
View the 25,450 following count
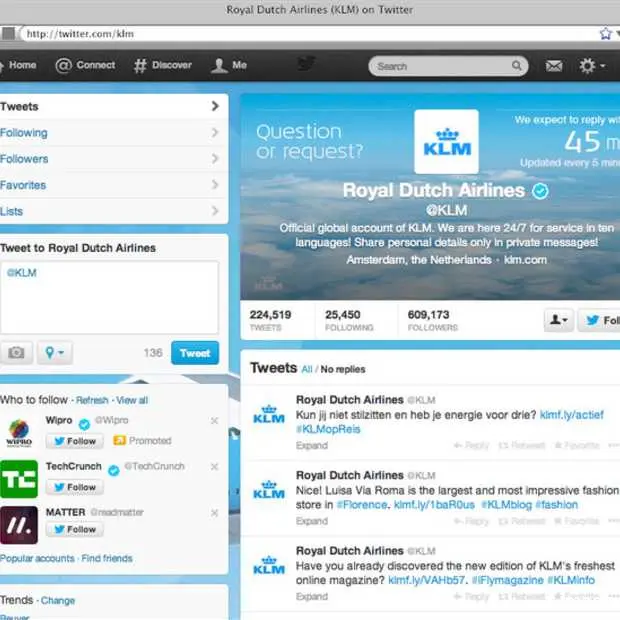(x=349, y=320)
